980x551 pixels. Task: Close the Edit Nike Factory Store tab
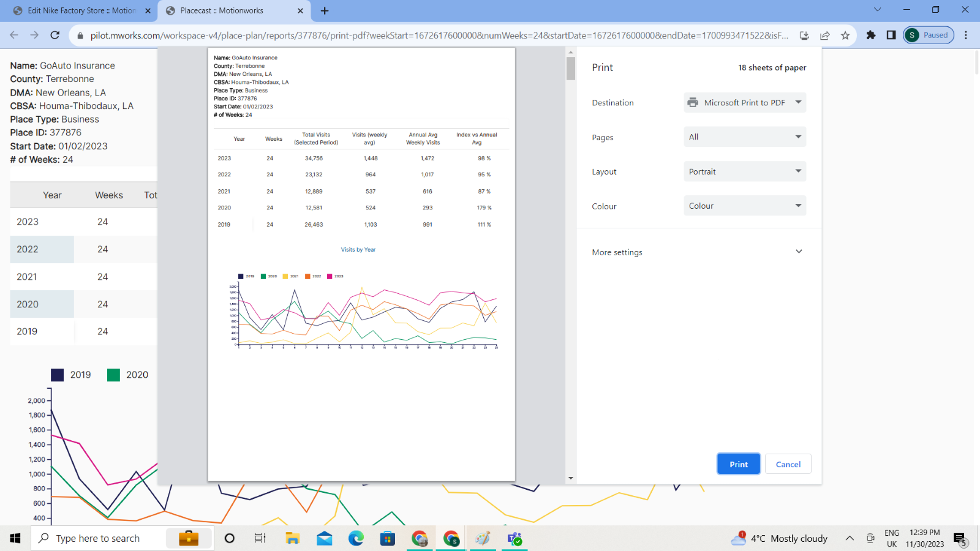pos(148,10)
